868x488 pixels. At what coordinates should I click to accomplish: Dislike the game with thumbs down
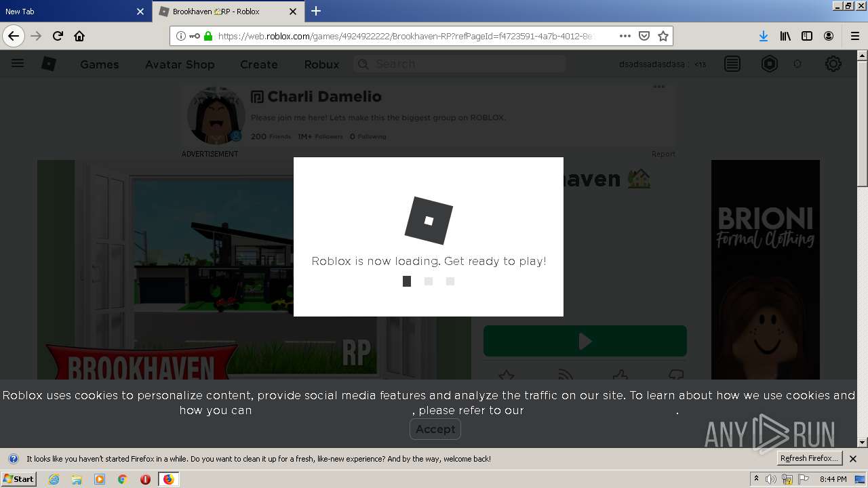tap(676, 375)
